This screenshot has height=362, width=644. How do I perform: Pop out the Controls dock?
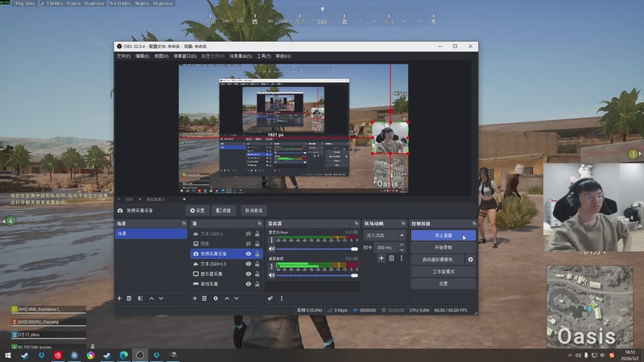click(474, 224)
